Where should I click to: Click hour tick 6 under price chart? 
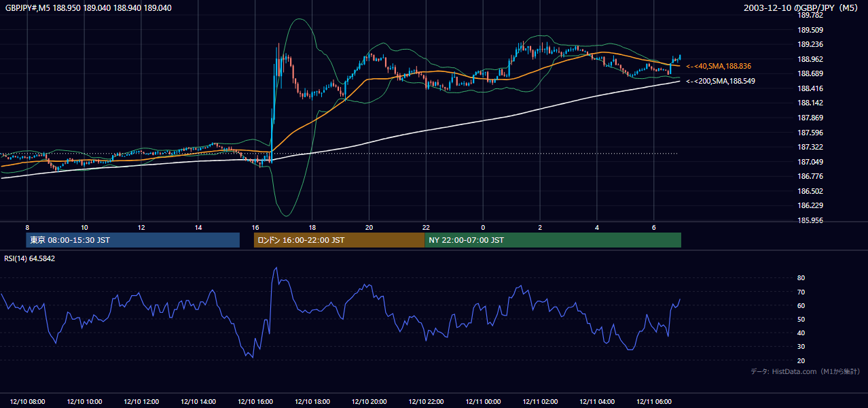click(x=653, y=227)
